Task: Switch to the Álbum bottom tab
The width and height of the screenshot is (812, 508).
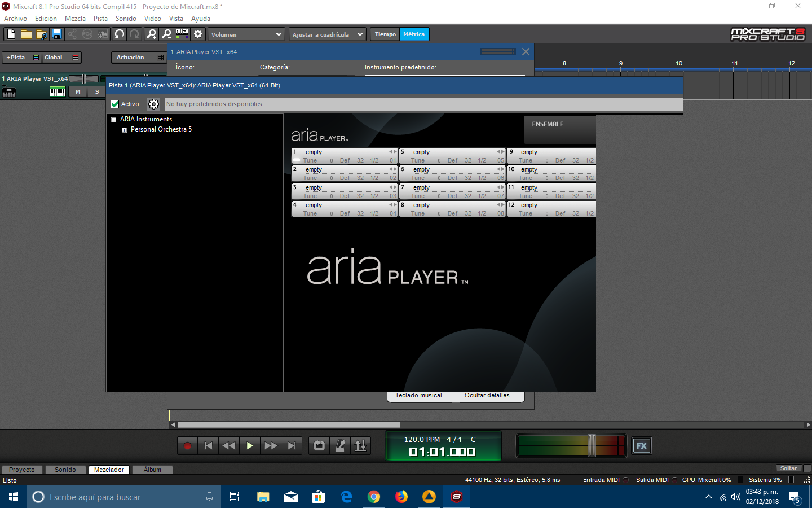Action: pyautogui.click(x=152, y=470)
